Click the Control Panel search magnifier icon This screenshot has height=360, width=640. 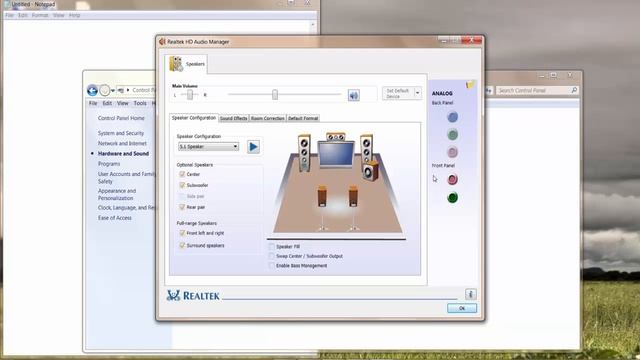(574, 90)
